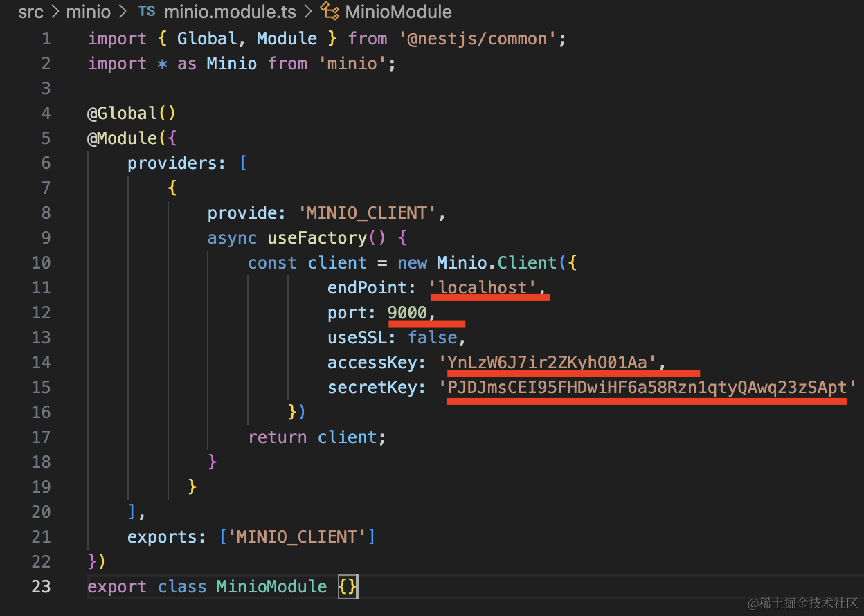
Task: Click line number 23 in gutter
Action: 42,587
